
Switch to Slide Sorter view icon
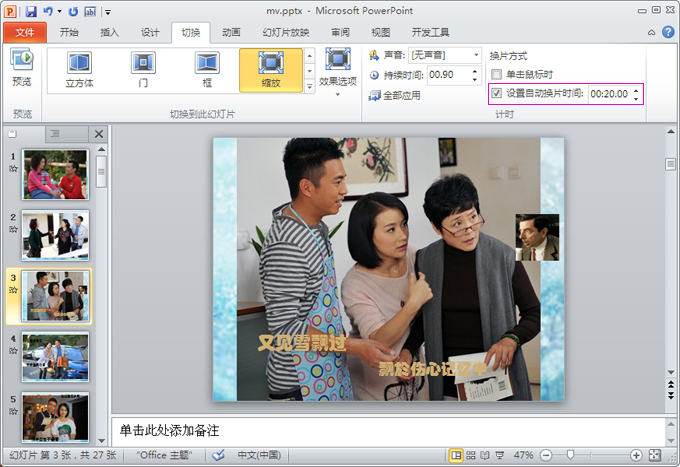tap(471, 455)
